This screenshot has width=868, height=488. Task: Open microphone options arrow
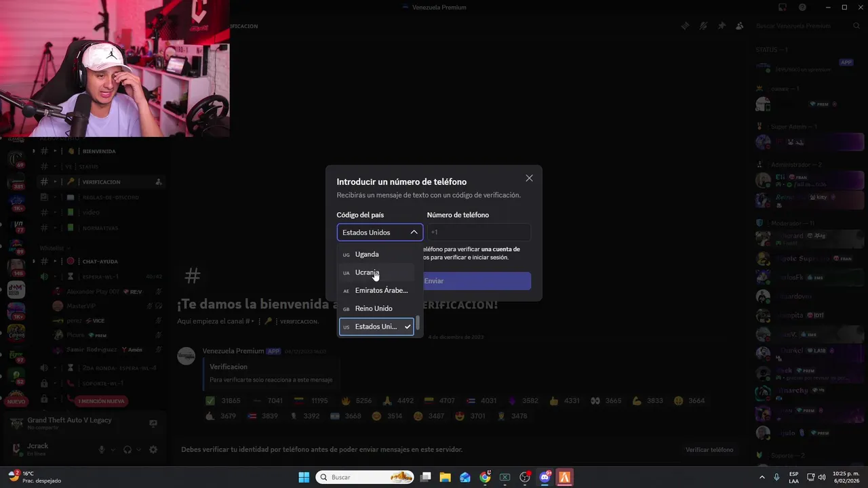113,449
